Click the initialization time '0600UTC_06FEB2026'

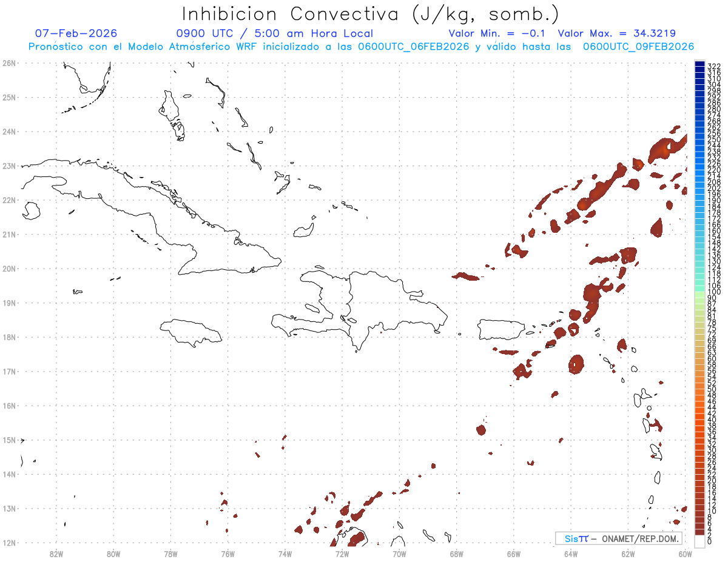(413, 47)
